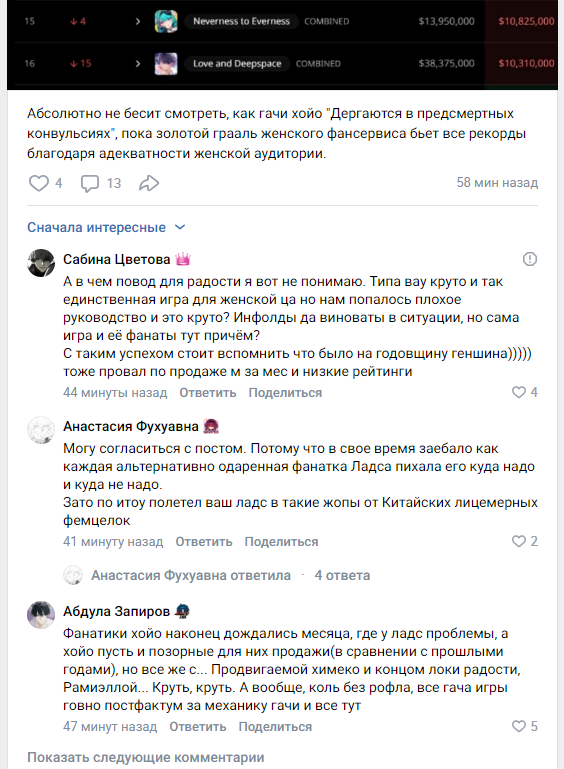Open post comments via speech bubble icon
The width and height of the screenshot is (564, 769).
click(90, 183)
